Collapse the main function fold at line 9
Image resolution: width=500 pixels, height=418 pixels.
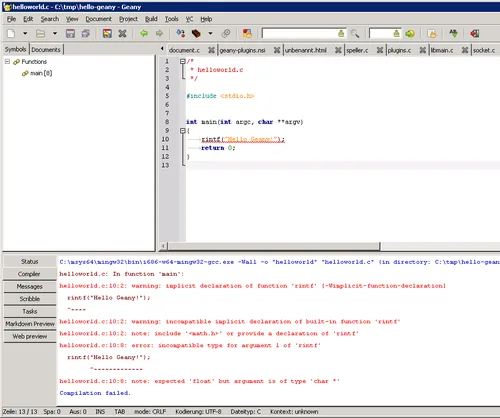pos(183,131)
